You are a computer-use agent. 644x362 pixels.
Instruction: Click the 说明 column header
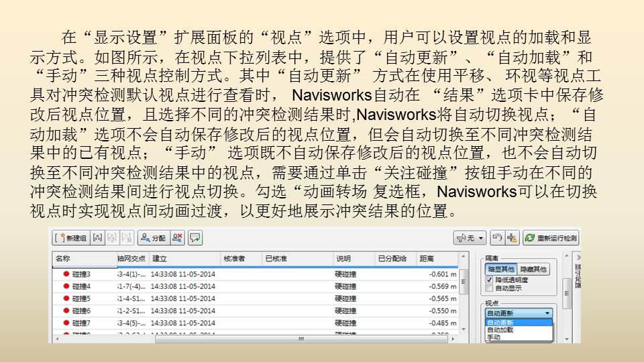[354, 259]
